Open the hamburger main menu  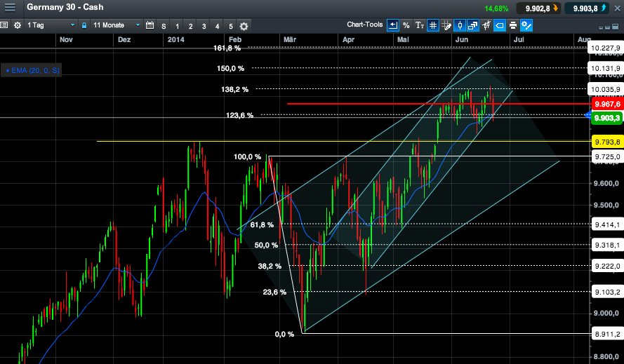point(10,7)
